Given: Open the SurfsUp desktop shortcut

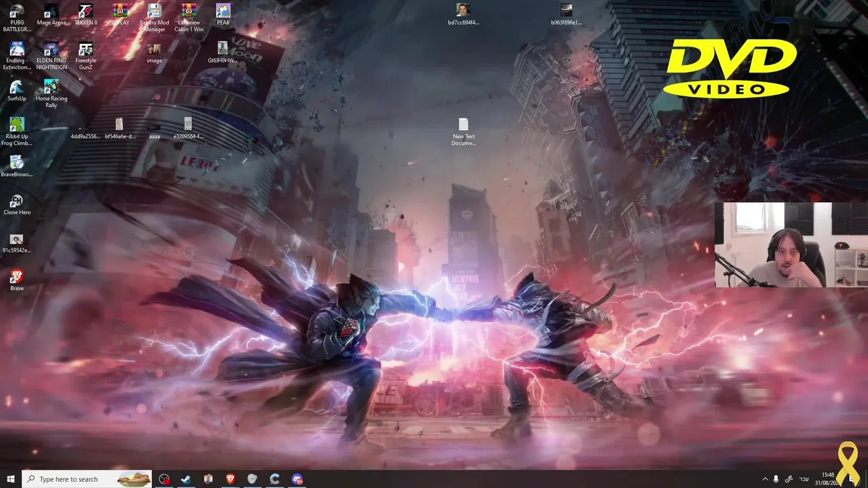Looking at the screenshot, I should tap(17, 91).
